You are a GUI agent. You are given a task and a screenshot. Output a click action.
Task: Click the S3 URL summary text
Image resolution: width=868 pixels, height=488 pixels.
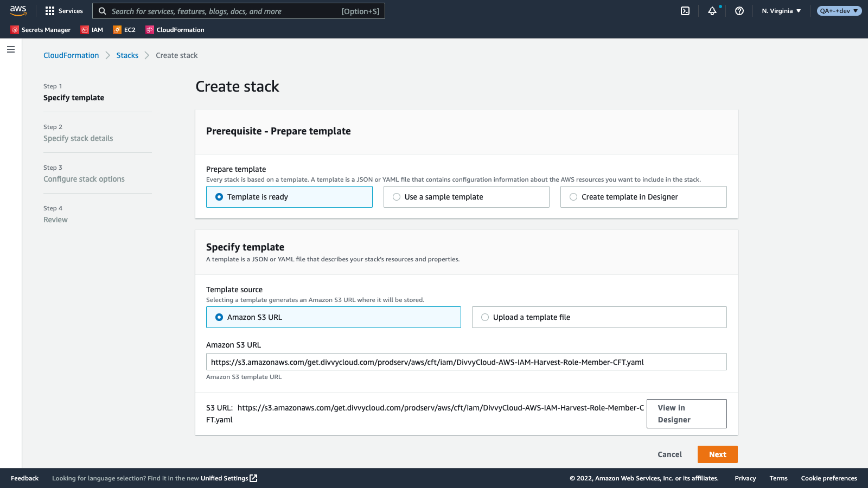click(x=425, y=414)
